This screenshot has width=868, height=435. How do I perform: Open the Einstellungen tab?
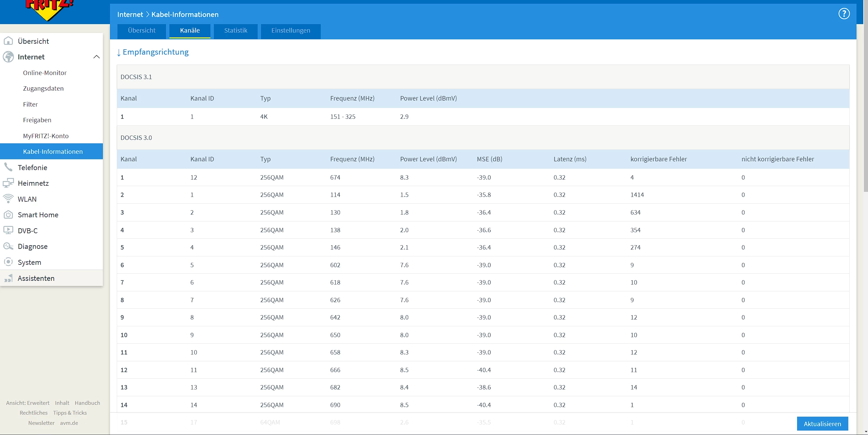point(291,31)
